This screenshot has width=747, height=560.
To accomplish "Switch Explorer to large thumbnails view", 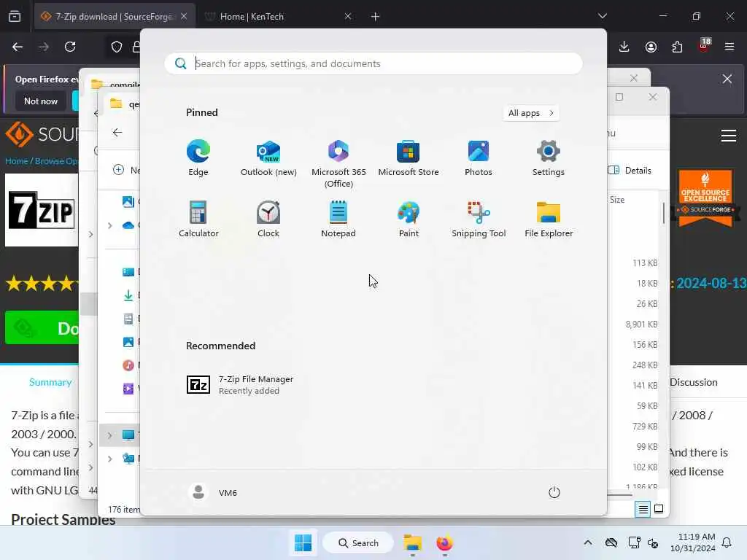I will pos(659,510).
